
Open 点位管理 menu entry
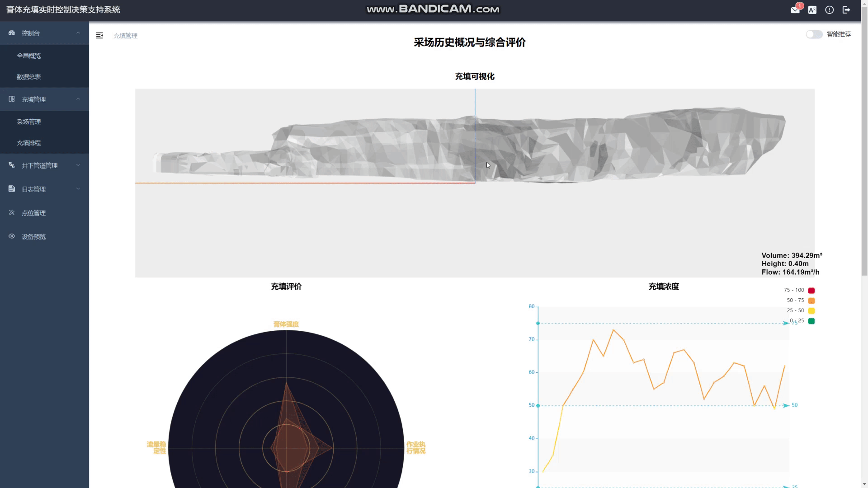pos(44,213)
